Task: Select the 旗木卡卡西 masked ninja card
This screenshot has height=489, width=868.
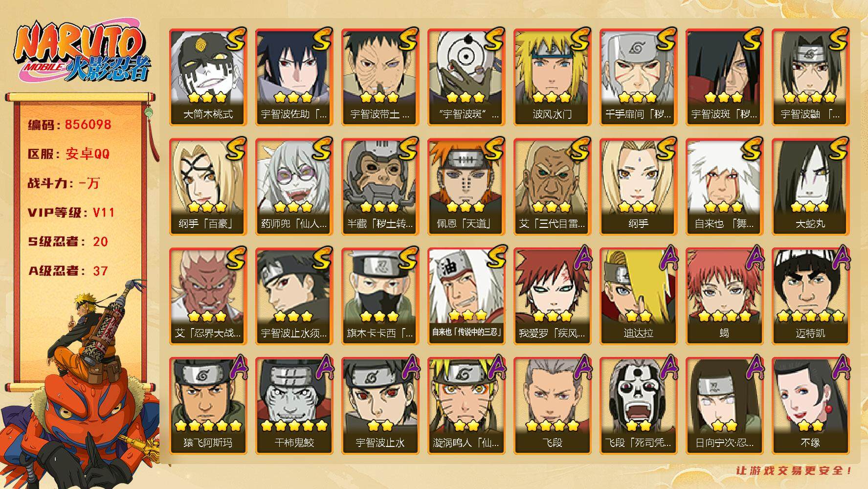Action: tap(380, 296)
